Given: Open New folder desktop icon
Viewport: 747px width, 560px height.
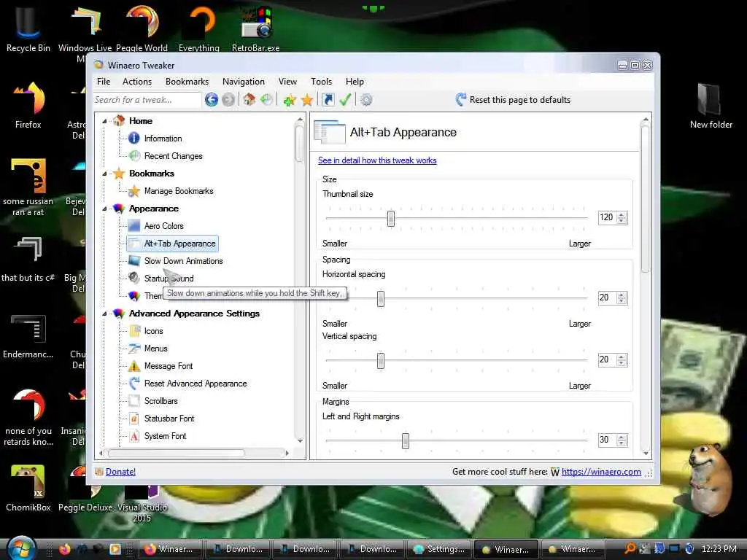Looking at the screenshot, I should 711,105.
